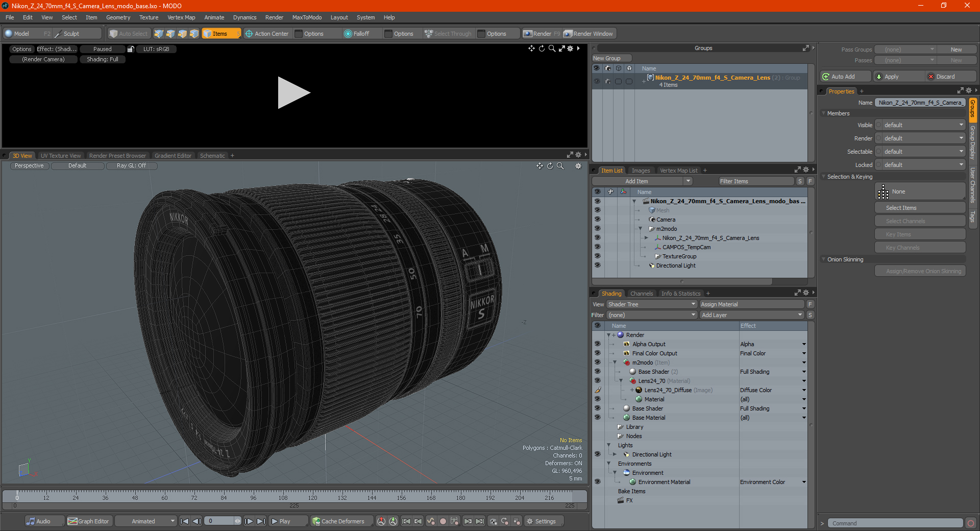Open the Geometry menu
Viewport: 980px width, 531px height.
(118, 17)
